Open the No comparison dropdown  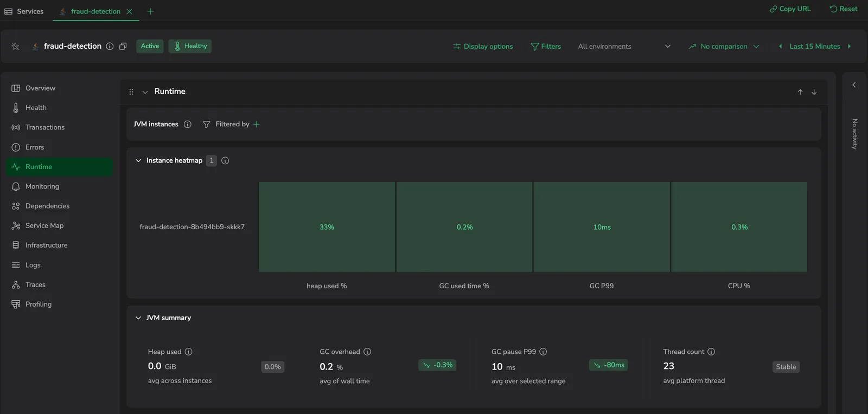click(724, 46)
